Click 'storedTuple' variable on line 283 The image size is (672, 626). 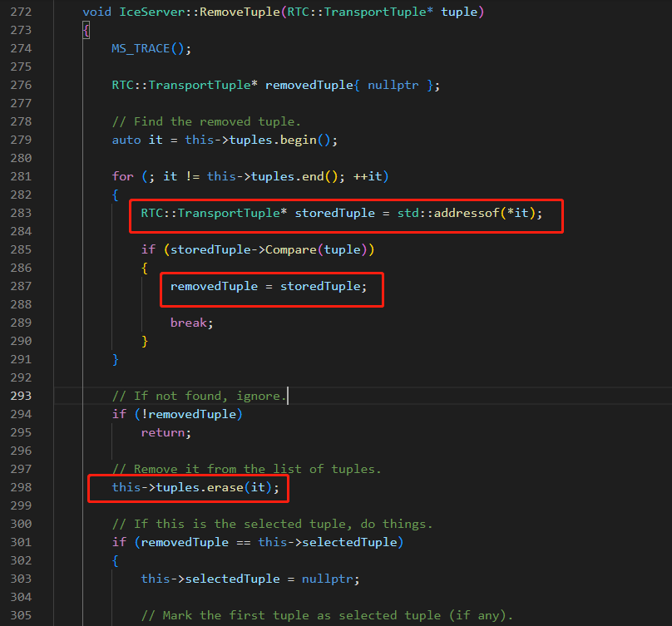point(334,214)
